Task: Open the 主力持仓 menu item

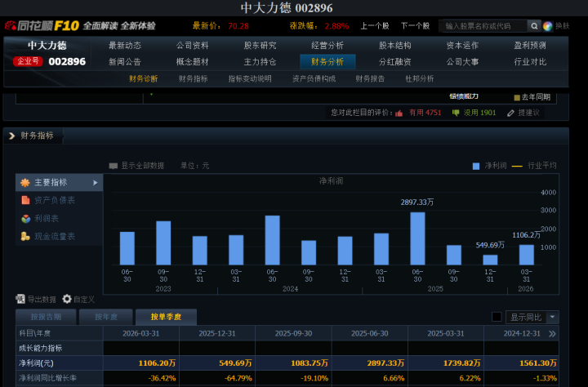Action: (x=260, y=62)
